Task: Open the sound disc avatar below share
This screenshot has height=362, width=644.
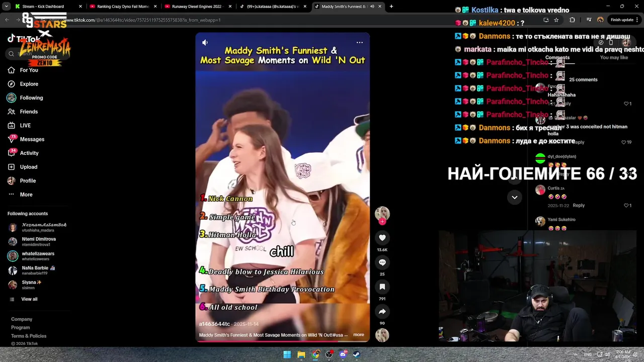Action: (382, 335)
